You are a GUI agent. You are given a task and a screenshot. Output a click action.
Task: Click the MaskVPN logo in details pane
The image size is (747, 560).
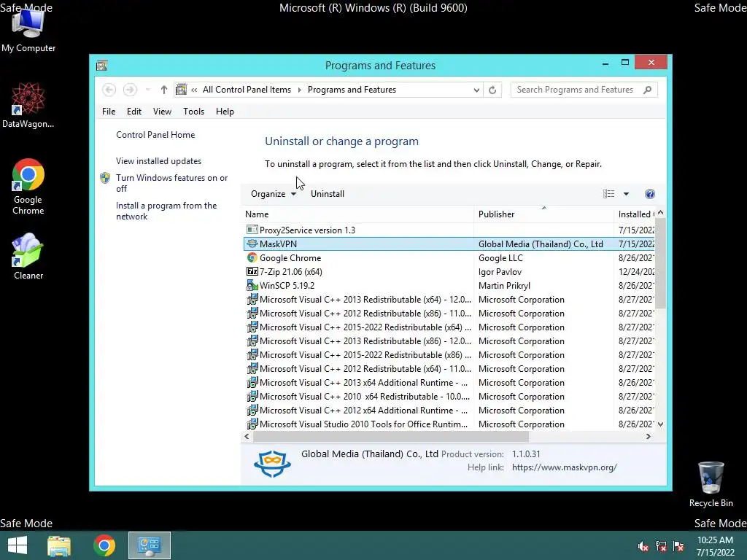[x=272, y=463]
